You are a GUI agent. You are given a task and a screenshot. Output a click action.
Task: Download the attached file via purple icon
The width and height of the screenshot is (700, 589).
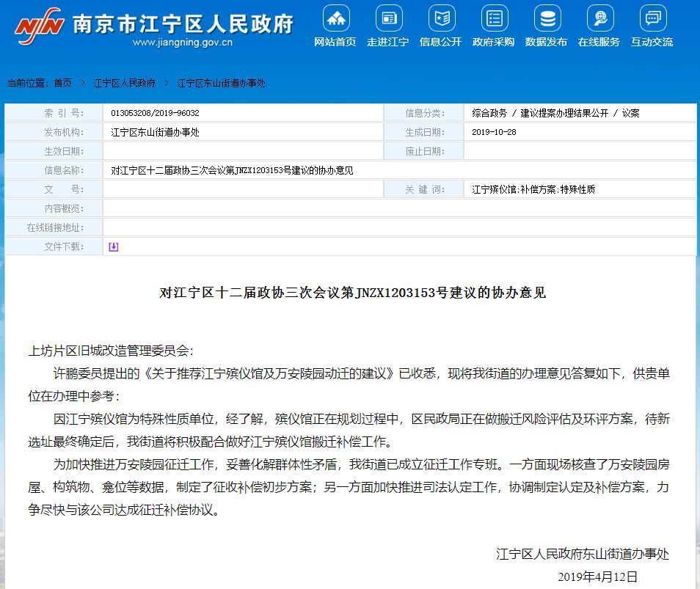pos(114,246)
